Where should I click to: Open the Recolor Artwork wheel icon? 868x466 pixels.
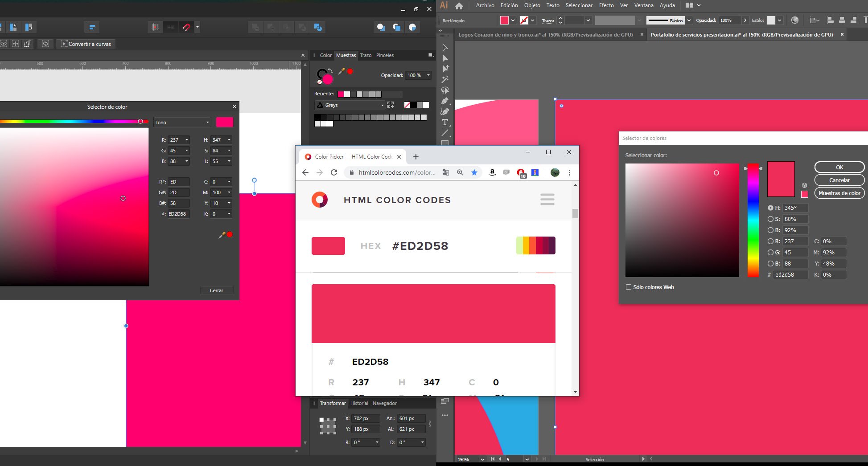794,20
